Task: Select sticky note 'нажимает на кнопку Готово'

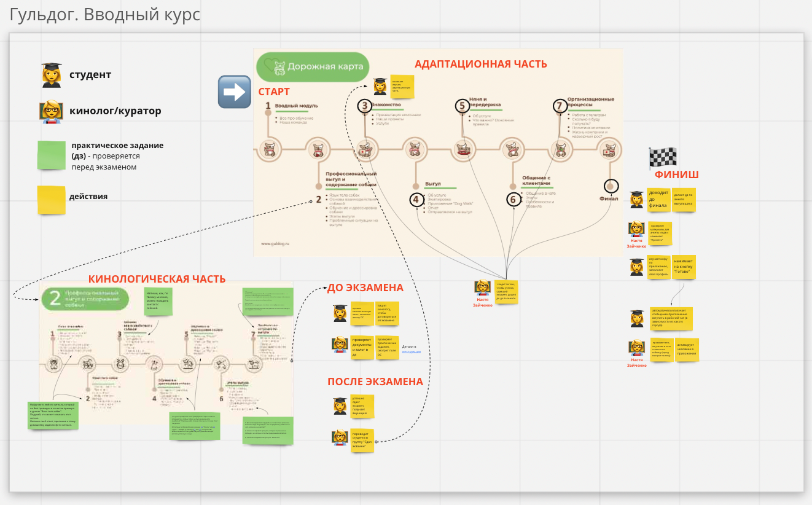Action: [x=684, y=267]
